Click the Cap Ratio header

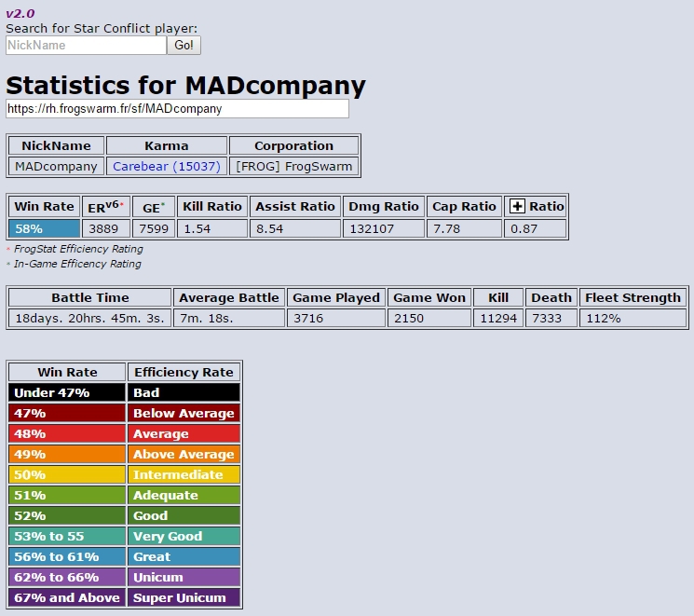tap(464, 206)
